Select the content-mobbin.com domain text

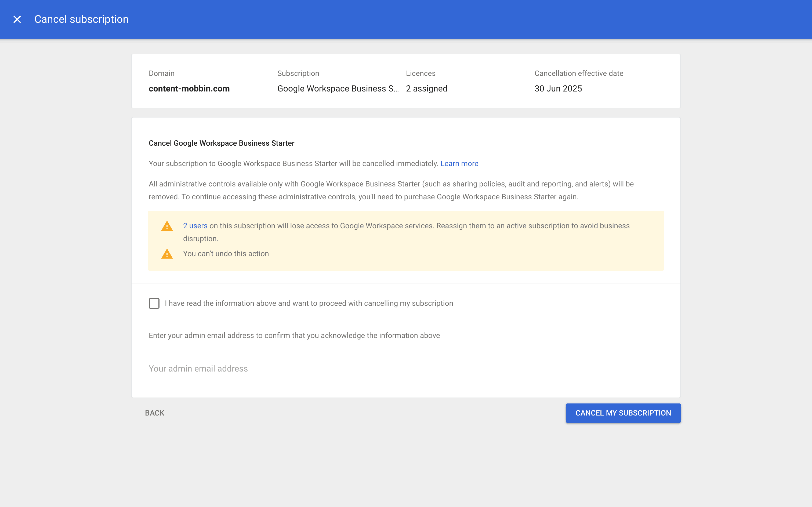click(x=189, y=89)
